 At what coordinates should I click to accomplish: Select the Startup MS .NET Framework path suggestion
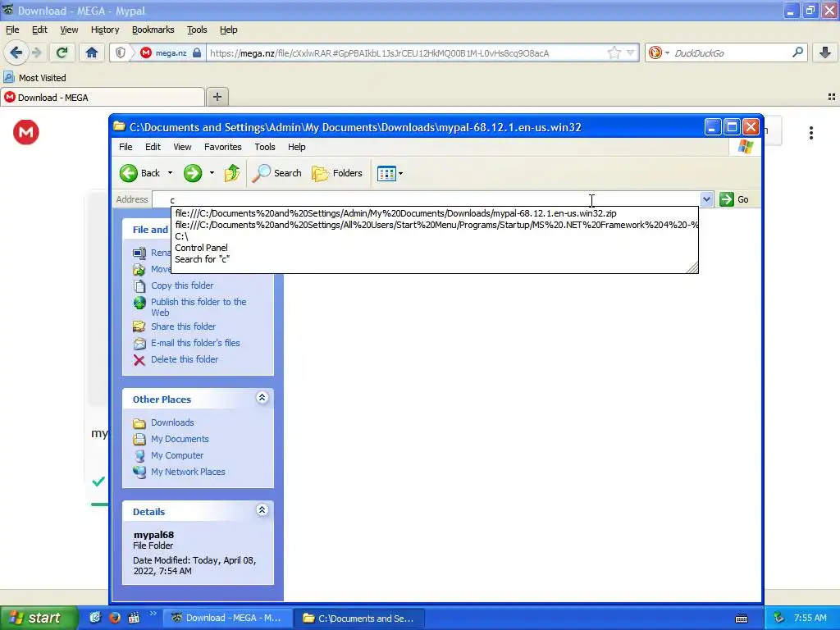click(436, 225)
